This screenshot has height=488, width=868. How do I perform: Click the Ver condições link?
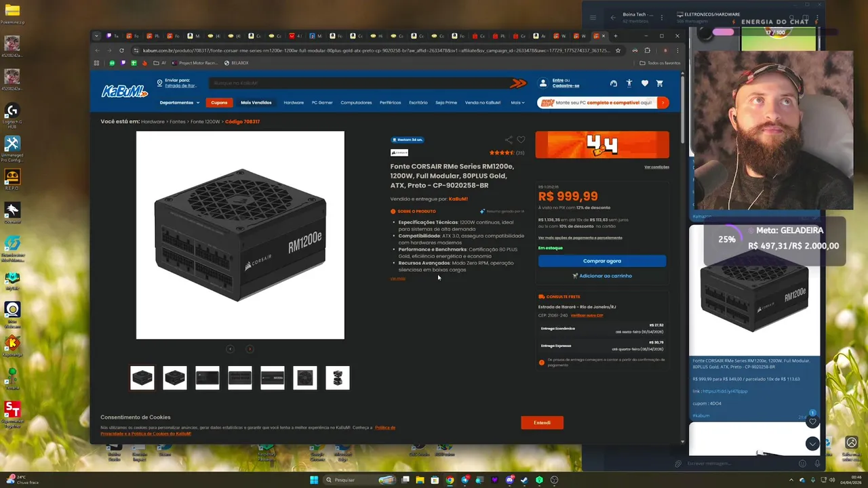(656, 167)
